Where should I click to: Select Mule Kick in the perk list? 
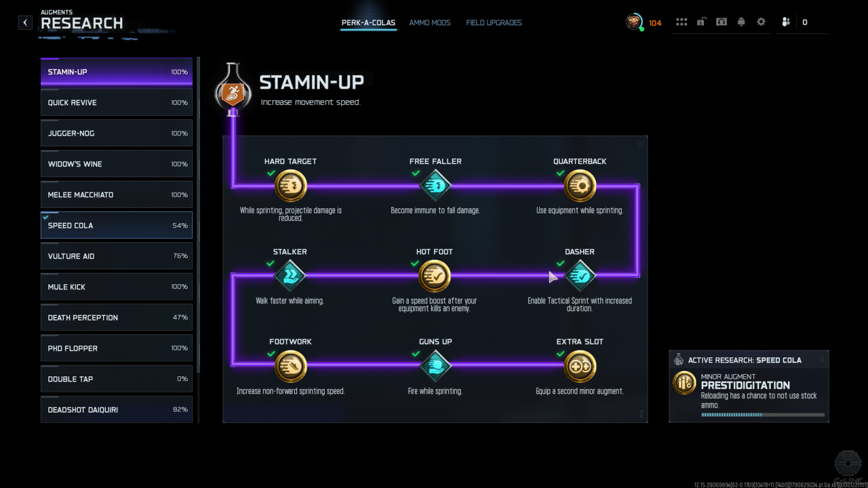tap(117, 287)
